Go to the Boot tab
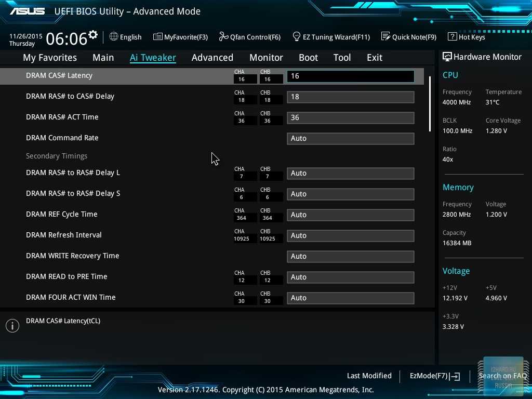 coord(308,58)
